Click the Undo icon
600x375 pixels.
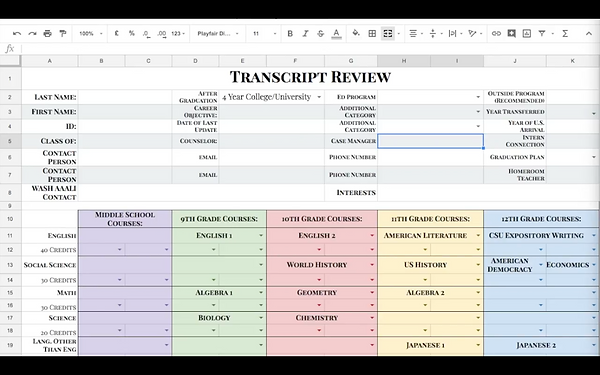click(17, 34)
